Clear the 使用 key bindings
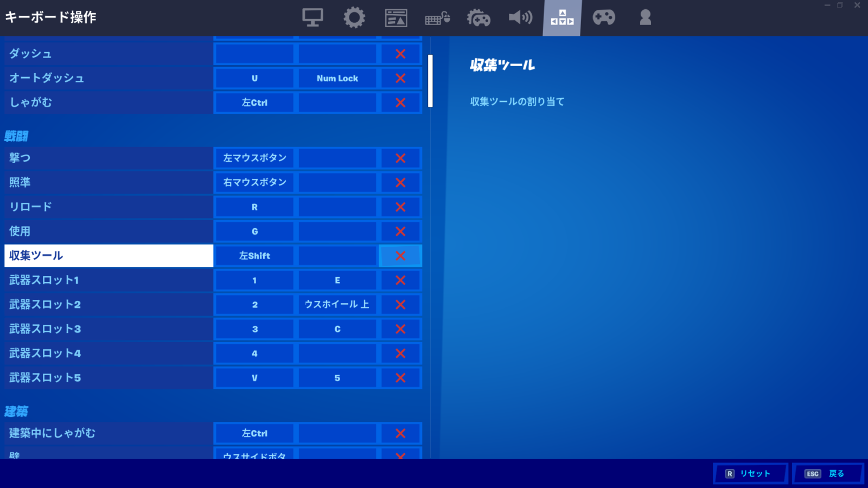The width and height of the screenshot is (868, 488). coord(400,232)
